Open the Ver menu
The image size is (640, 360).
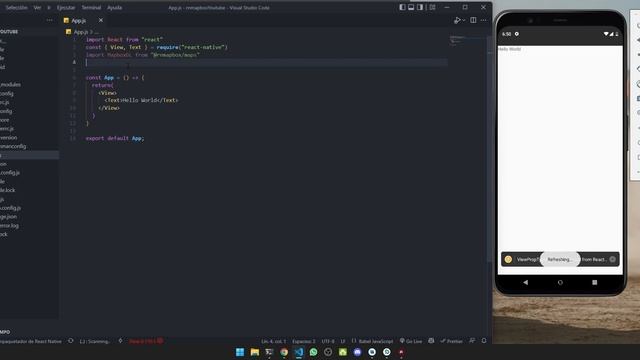(37, 7)
